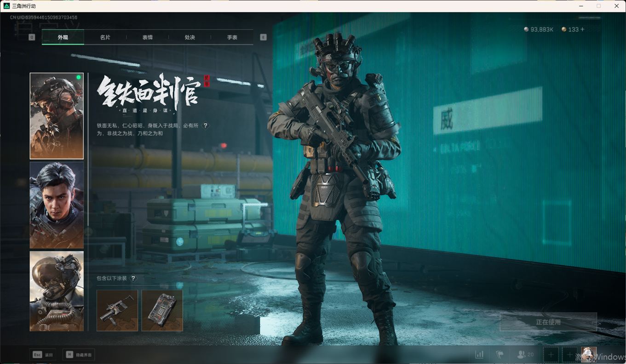Viewport: 626px width, 364px height.
Task: Click the player avatar in bottom-right bar
Action: click(x=589, y=354)
